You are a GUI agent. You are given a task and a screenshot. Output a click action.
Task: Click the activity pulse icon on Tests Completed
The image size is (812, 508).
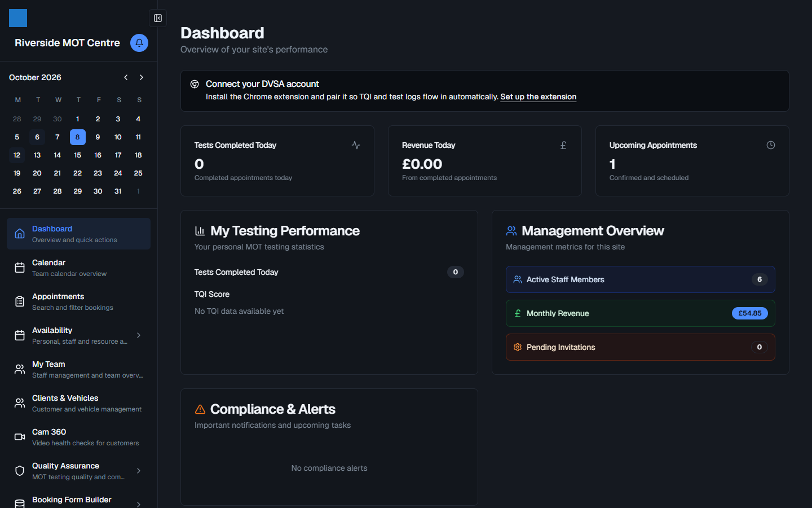point(356,145)
